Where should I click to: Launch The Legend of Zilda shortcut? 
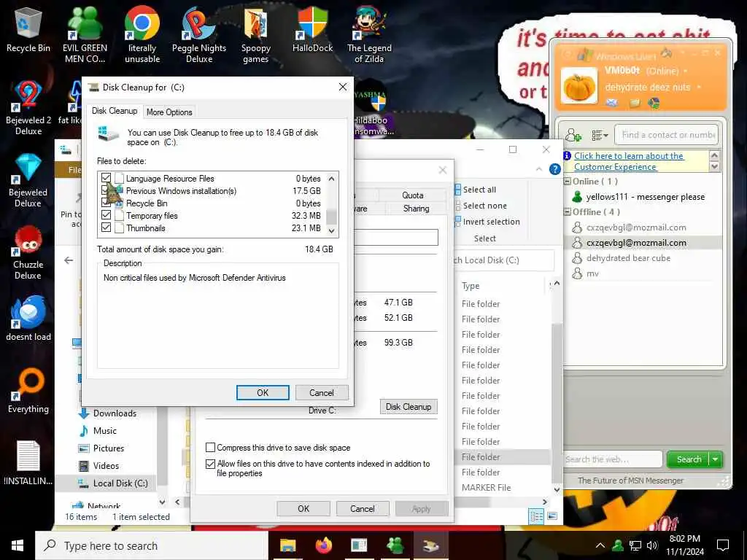(369, 34)
